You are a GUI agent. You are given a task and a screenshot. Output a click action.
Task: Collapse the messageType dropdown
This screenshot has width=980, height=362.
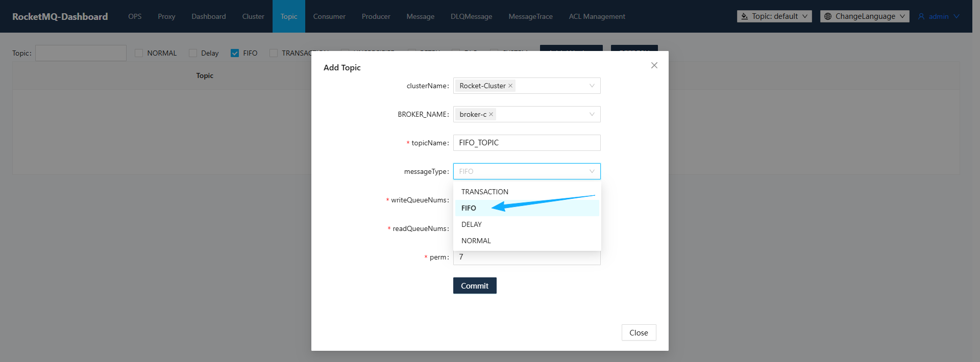tap(592, 171)
